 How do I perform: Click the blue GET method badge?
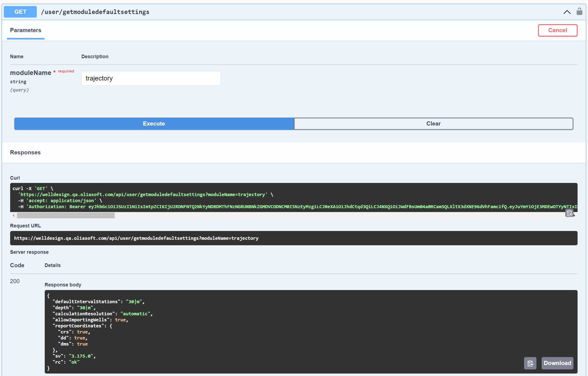(20, 12)
